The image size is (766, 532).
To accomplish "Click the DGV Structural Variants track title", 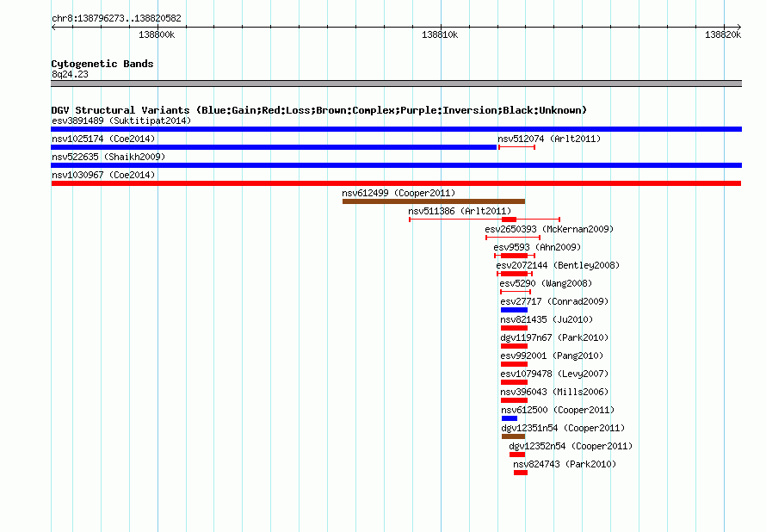I will point(319,110).
